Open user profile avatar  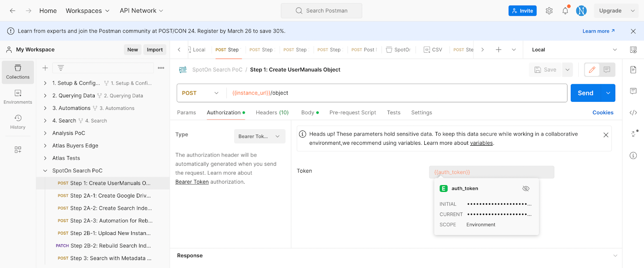[x=581, y=11]
